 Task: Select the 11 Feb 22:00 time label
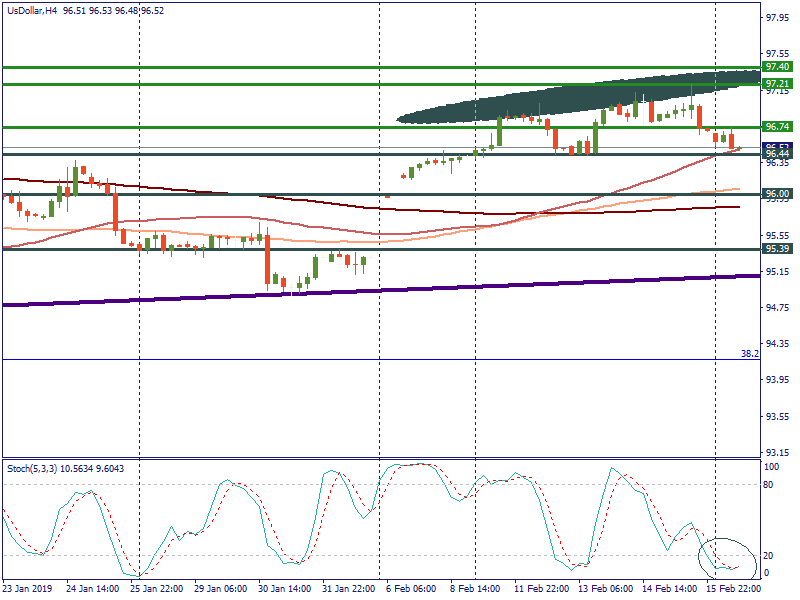click(x=540, y=589)
